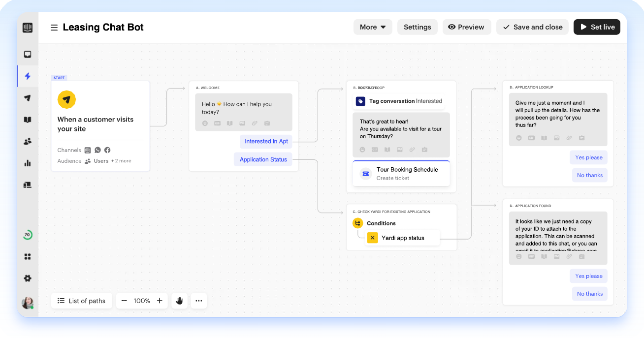Screen dimensions: 644x338
Task: Select the emoji icon in the Welcome message composer
Action: [x=205, y=123]
